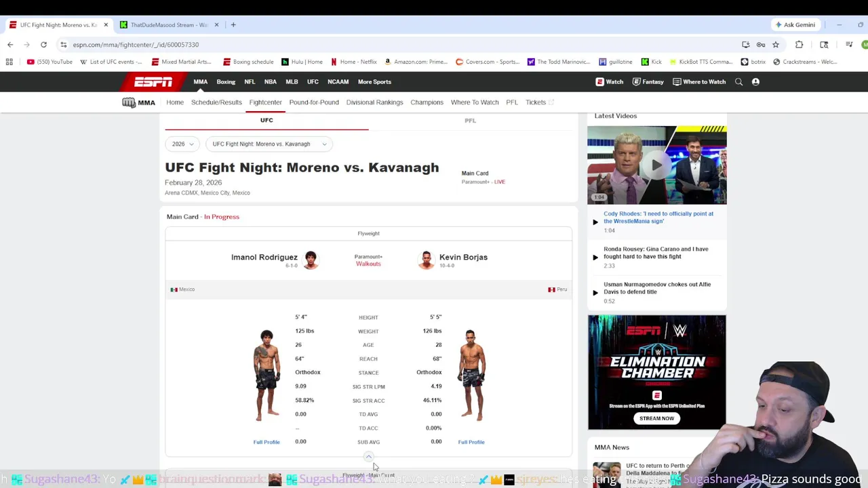Open the MLB menu item
The image size is (868, 488).
click(292, 82)
